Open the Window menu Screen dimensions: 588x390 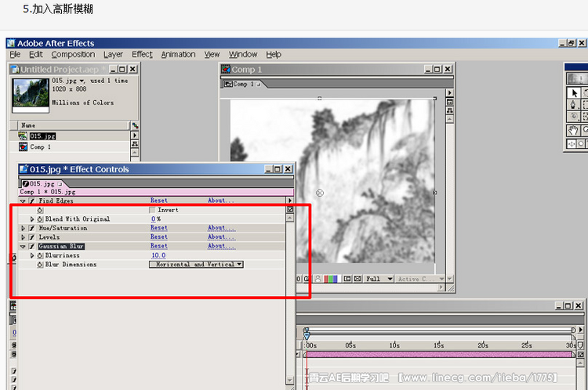tap(243, 54)
